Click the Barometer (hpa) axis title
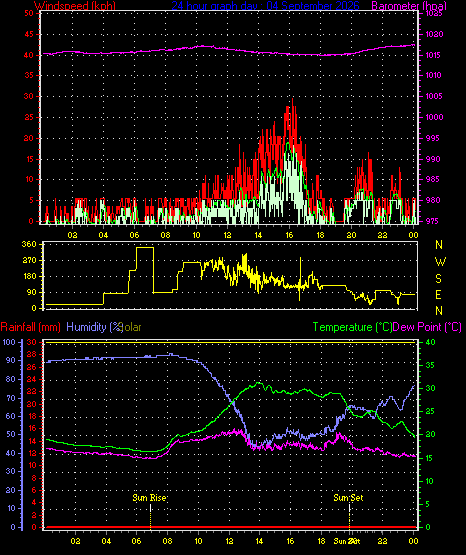 tap(409, 6)
